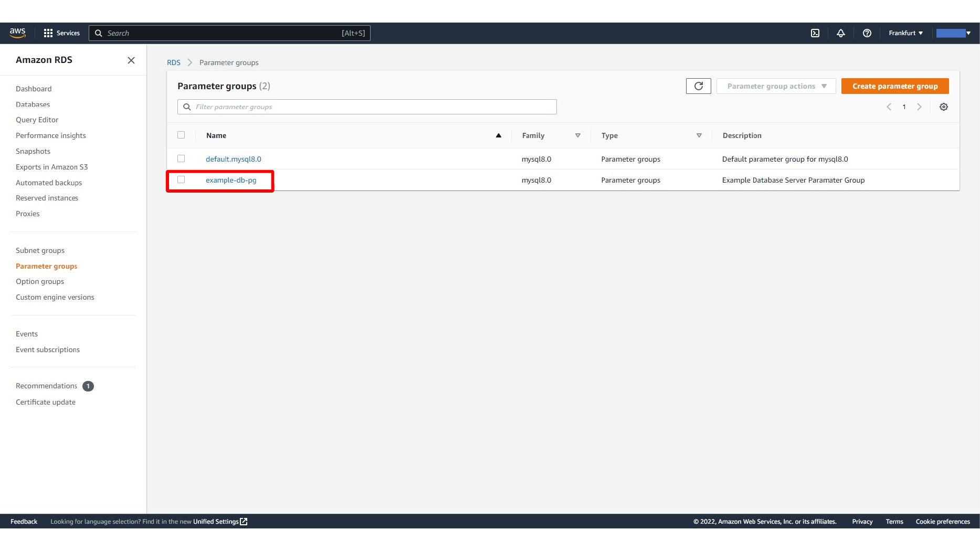This screenshot has width=980, height=551.
Task: Open Snapshots in sidebar
Action: (x=33, y=151)
